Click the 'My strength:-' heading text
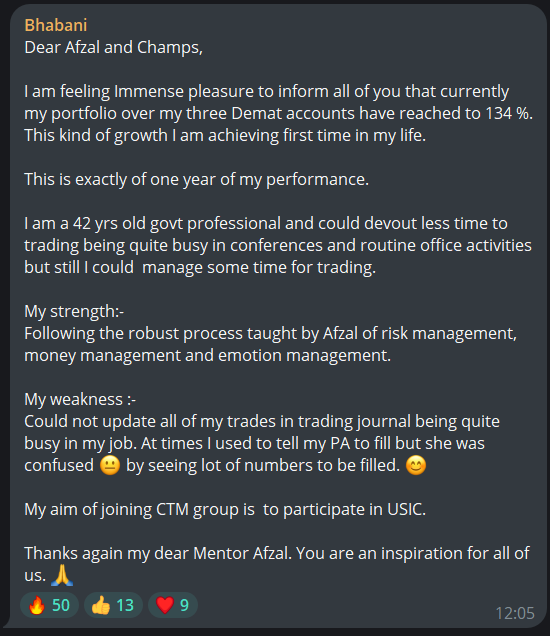The image size is (550, 636). point(74,312)
